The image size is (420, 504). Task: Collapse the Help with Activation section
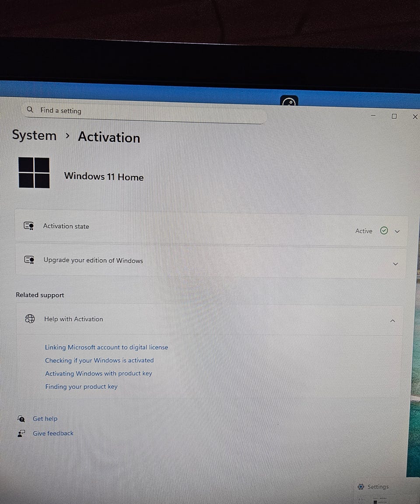(x=392, y=321)
